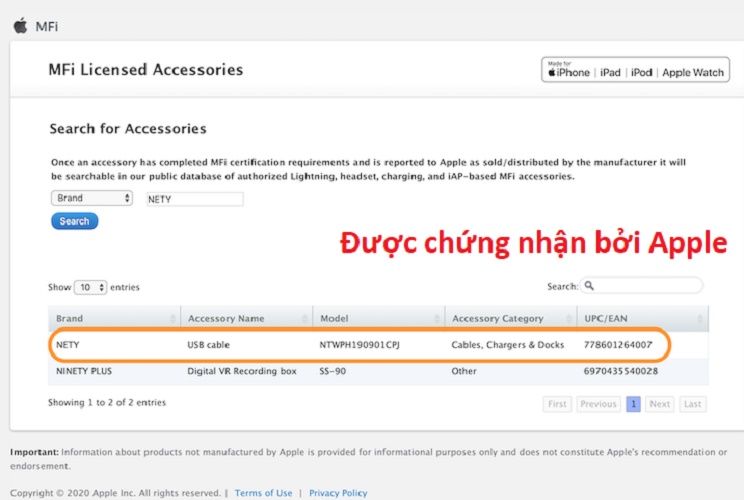This screenshot has width=744, height=500.
Task: Click the sort arrows in Accessory Name column
Action: pyautogui.click(x=305, y=319)
